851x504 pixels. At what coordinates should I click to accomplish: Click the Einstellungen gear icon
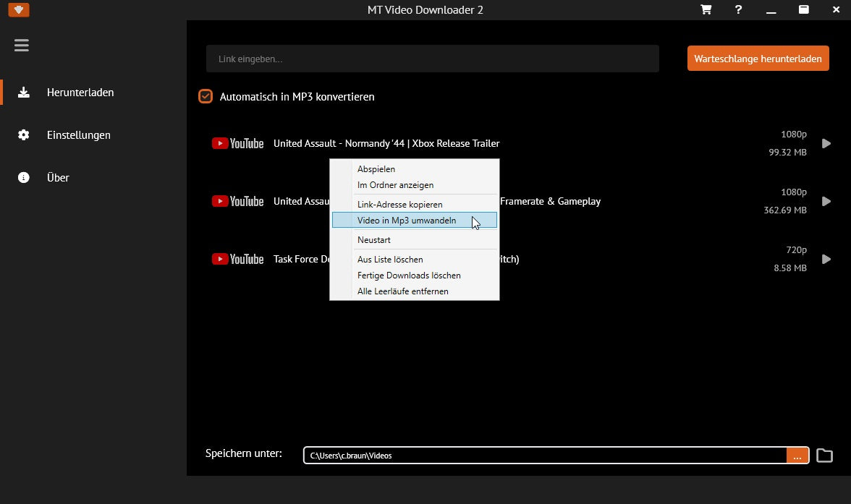coord(24,135)
